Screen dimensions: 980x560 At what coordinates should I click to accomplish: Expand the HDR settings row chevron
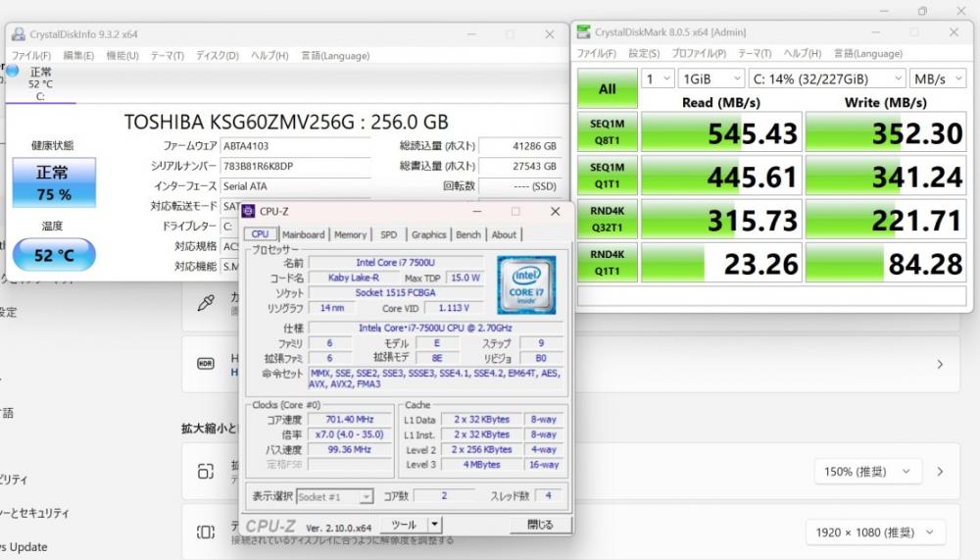[x=940, y=364]
